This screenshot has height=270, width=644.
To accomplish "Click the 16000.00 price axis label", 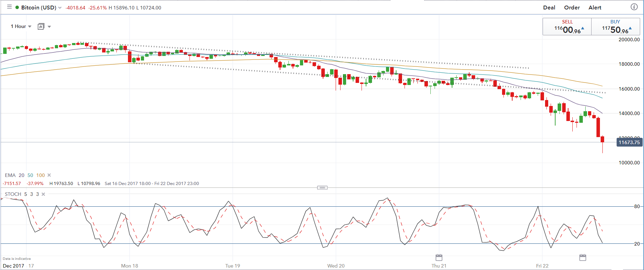I will pyautogui.click(x=629, y=89).
